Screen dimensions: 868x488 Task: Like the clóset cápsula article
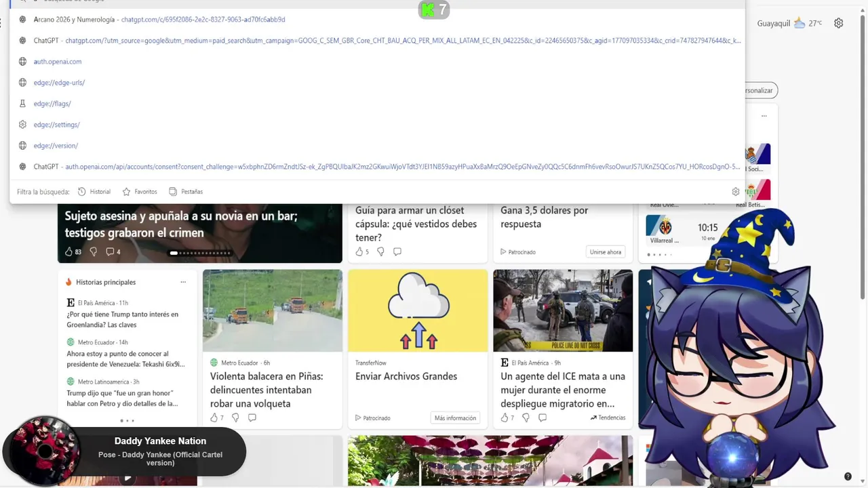(x=362, y=251)
